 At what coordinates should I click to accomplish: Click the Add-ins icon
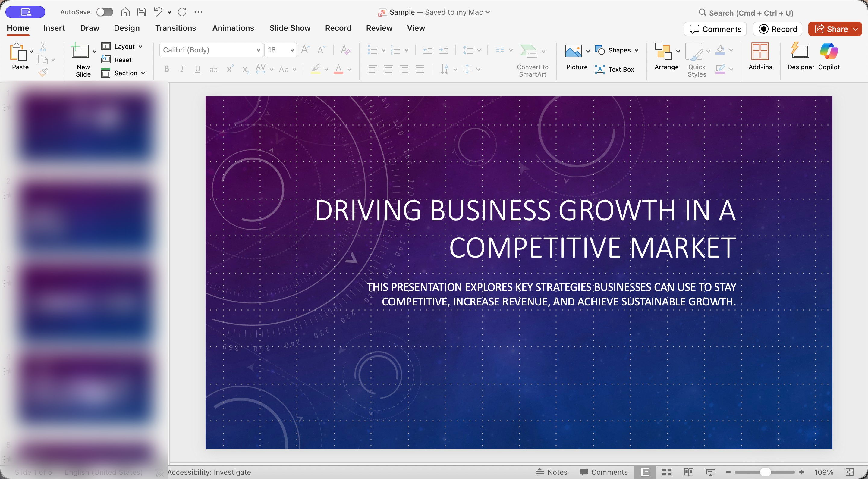(x=760, y=52)
